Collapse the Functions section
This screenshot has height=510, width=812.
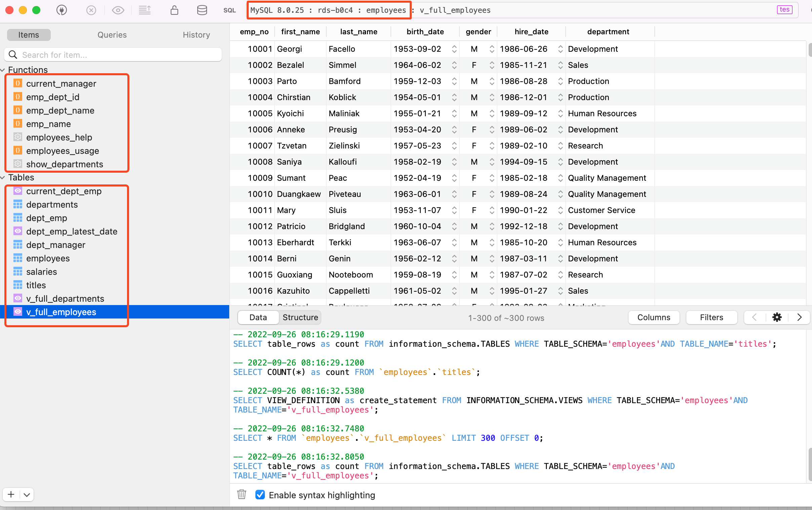[x=3, y=70]
